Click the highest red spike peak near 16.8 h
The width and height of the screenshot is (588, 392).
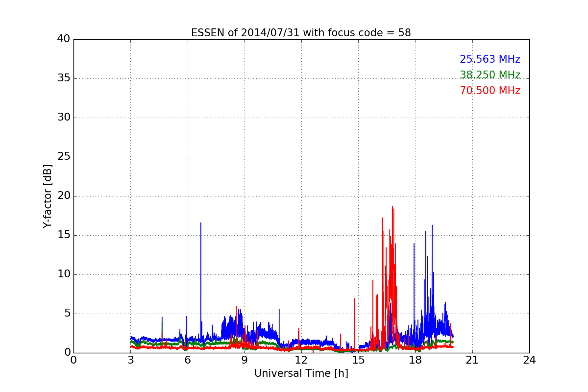392,207
